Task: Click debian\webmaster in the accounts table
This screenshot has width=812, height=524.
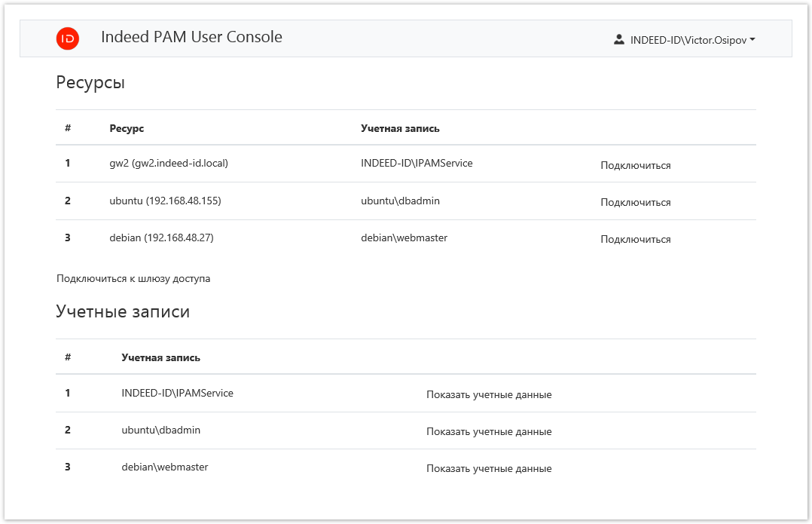Action: [164, 467]
